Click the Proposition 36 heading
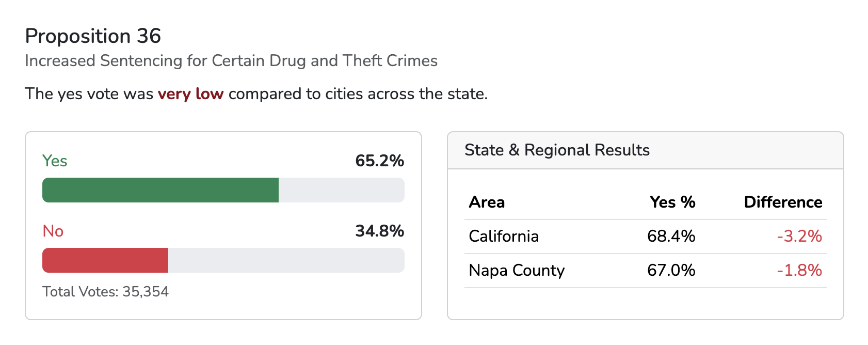The width and height of the screenshot is (868, 345). 93,36
